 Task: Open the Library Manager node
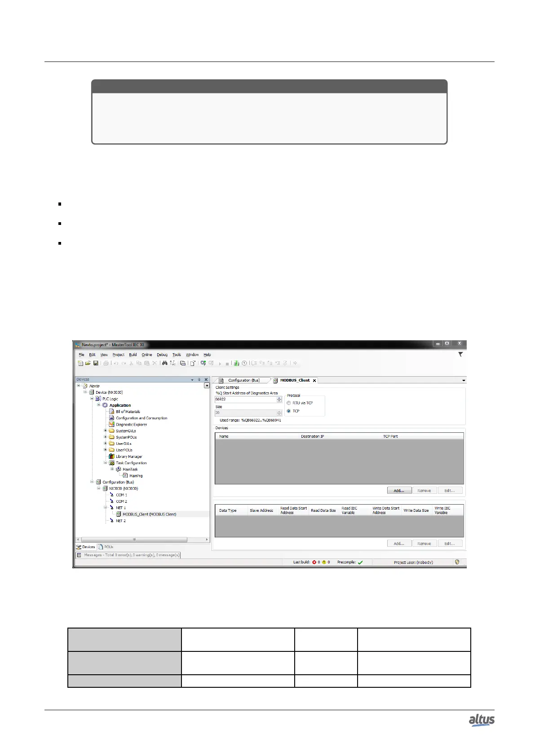click(126, 457)
